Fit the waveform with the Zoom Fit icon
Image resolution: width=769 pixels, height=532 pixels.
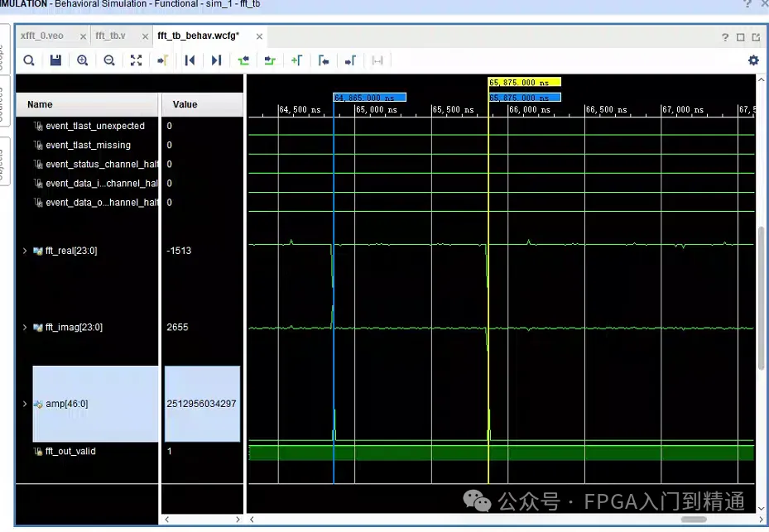click(x=136, y=60)
